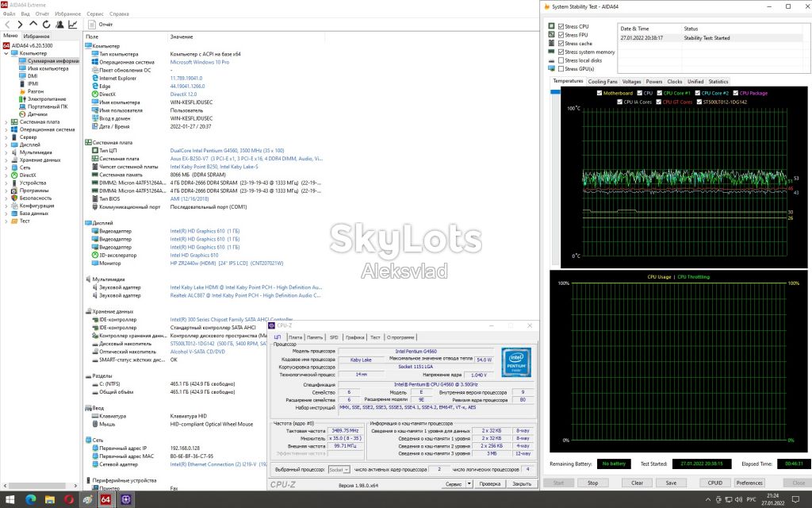Screen dimensions: 812x508
Task: Show hidden tray icons chevron
Action: coord(708,500)
